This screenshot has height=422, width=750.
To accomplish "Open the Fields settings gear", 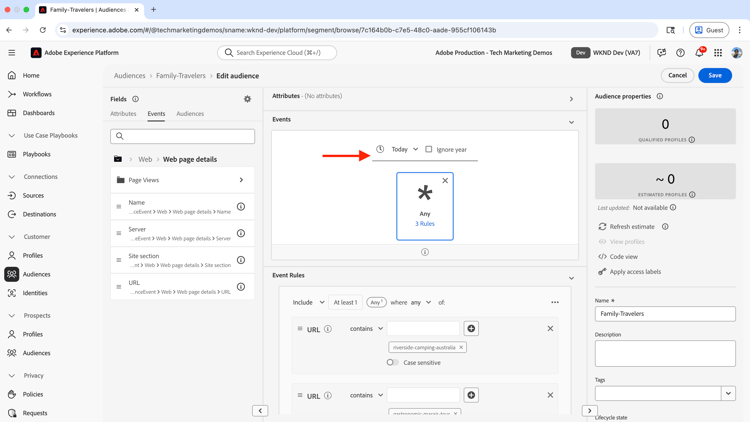I will [x=247, y=99].
